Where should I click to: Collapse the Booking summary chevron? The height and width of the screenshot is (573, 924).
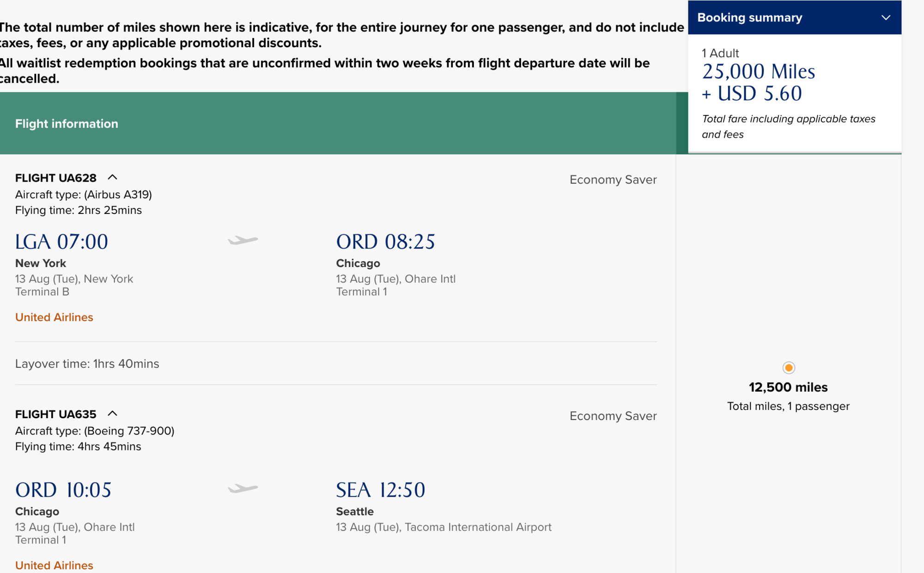pyautogui.click(x=885, y=18)
